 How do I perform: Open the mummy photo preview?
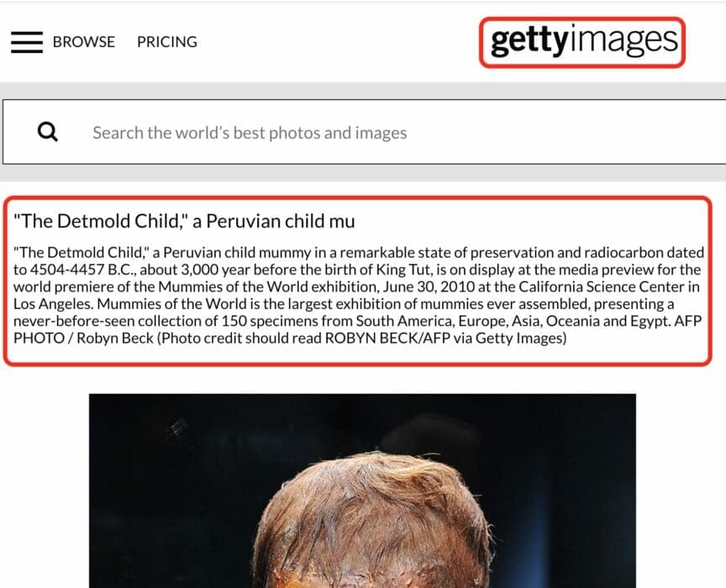[362, 491]
